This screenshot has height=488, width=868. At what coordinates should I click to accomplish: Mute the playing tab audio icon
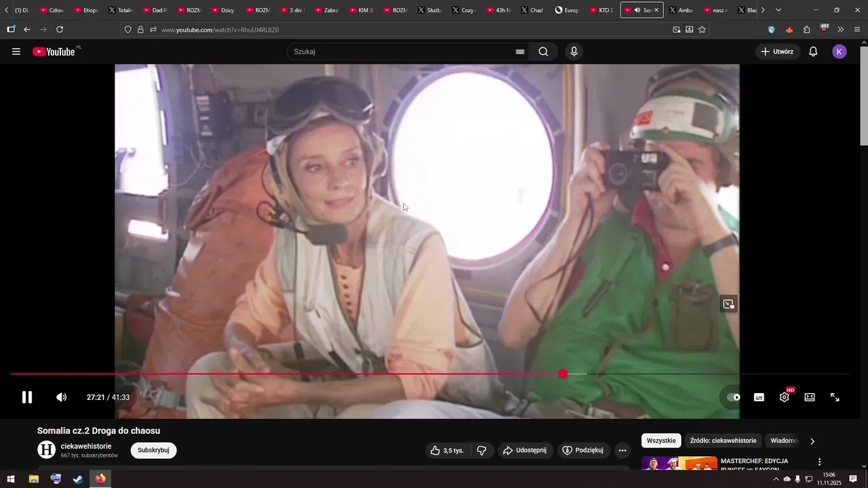(637, 10)
